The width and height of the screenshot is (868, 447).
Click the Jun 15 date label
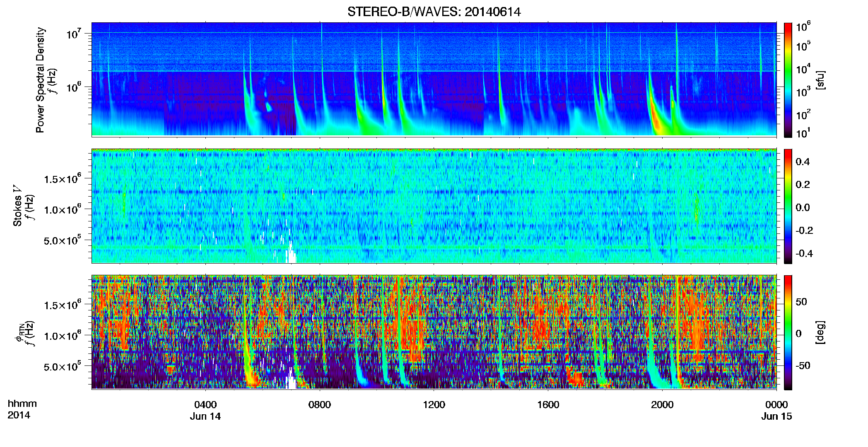click(776, 416)
